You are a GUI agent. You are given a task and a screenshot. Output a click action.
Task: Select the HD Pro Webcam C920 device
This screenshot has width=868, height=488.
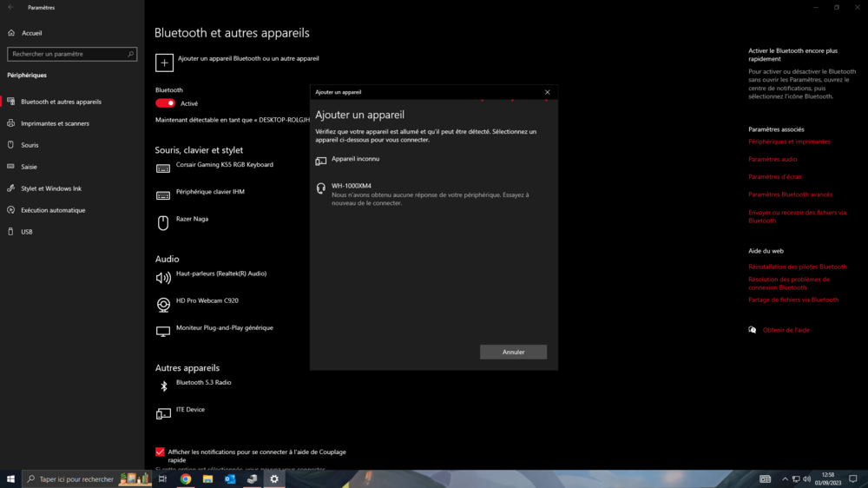[207, 301]
